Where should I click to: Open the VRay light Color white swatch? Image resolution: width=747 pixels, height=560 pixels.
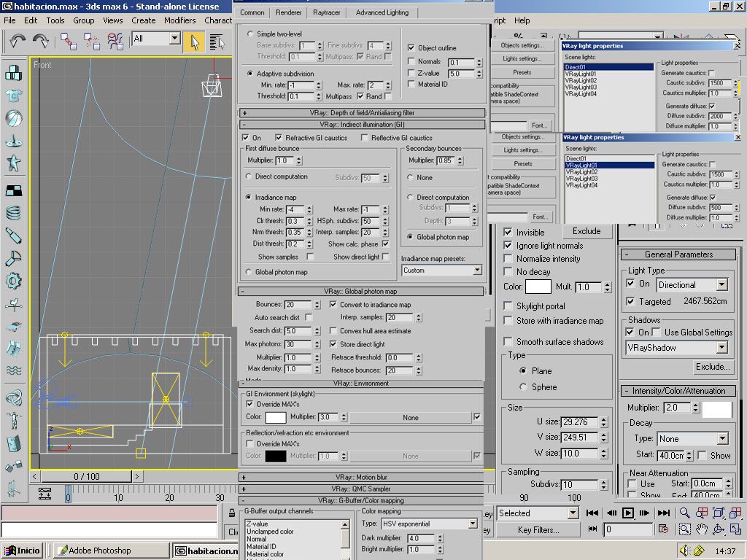tap(538, 287)
